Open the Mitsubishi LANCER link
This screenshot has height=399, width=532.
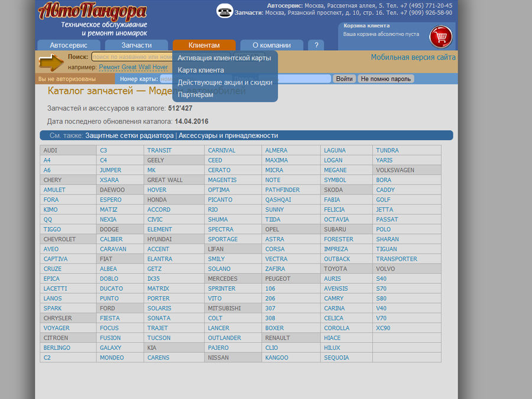click(x=219, y=328)
